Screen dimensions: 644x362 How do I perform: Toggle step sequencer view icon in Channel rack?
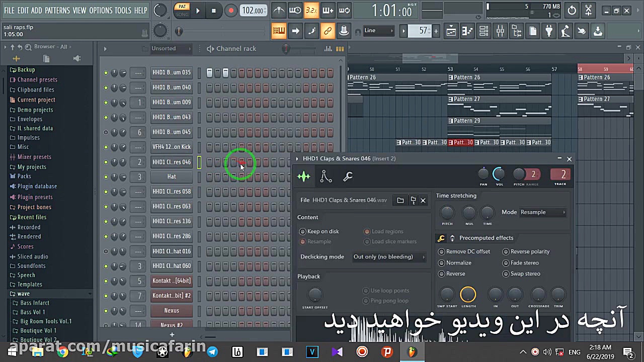(x=340, y=49)
